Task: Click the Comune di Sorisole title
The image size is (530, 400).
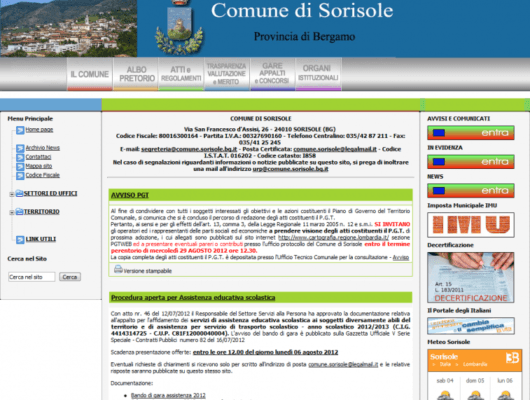Action: (302, 10)
